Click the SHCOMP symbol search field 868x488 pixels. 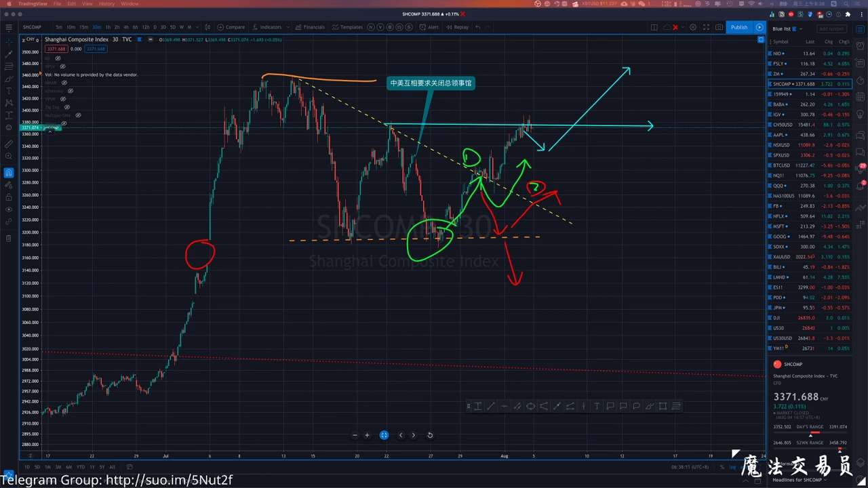[x=33, y=27]
